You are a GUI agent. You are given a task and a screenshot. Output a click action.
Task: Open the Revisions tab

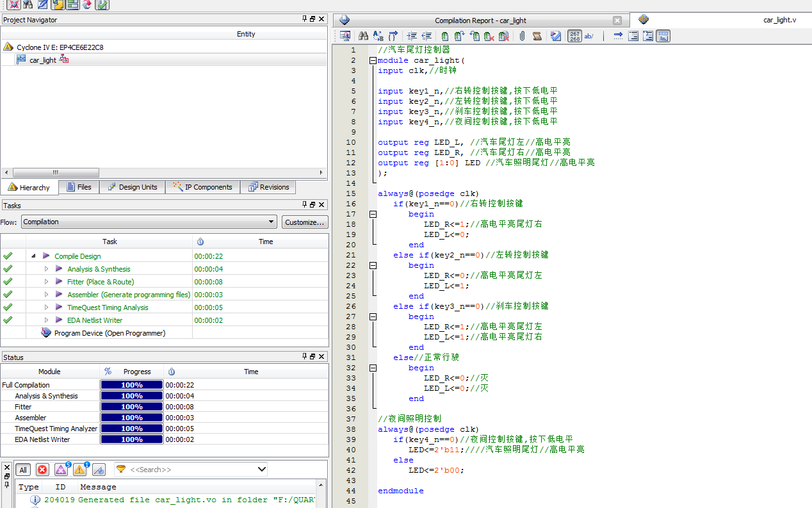[x=269, y=187]
